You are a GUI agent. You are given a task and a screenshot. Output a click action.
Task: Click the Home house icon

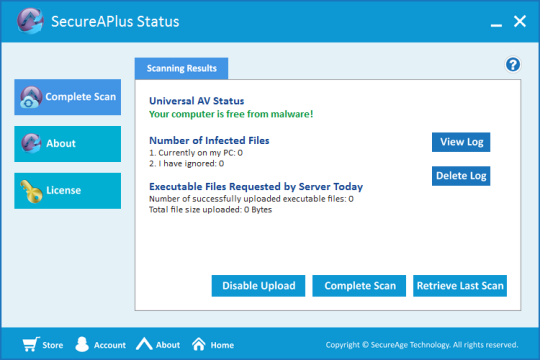[x=199, y=344]
